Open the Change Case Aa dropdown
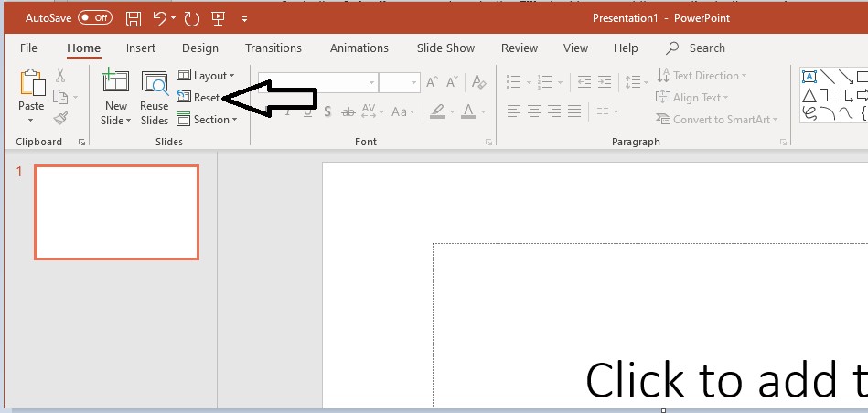The image size is (868, 413). click(403, 112)
